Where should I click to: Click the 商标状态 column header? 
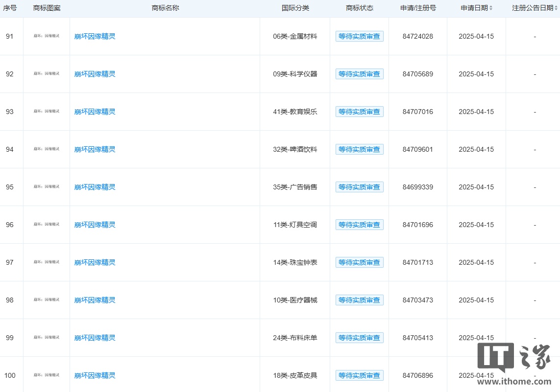pyautogui.click(x=359, y=8)
